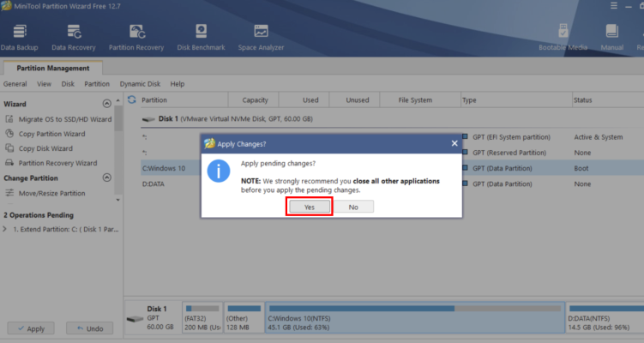
Task: Open the Space Analyzer tool
Action: tap(261, 38)
